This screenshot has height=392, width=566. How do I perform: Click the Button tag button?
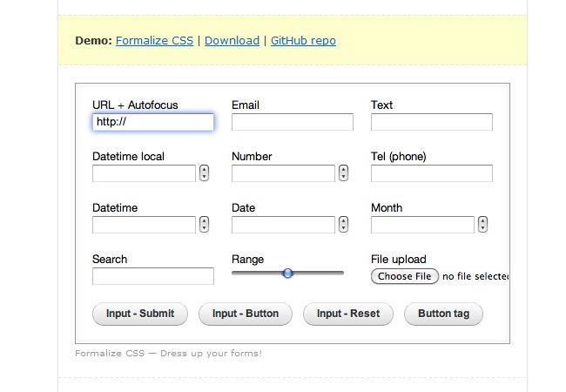(443, 314)
